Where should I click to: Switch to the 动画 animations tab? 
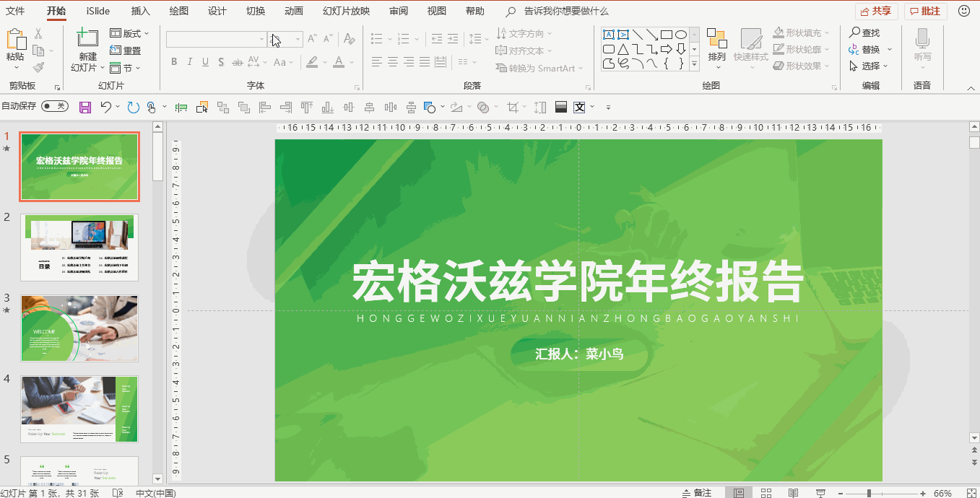click(x=293, y=11)
